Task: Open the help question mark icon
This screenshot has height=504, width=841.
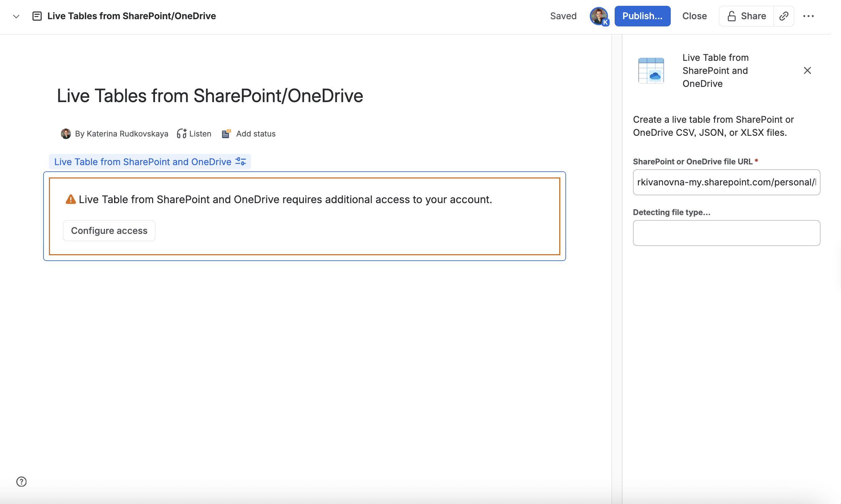Action: click(x=21, y=482)
